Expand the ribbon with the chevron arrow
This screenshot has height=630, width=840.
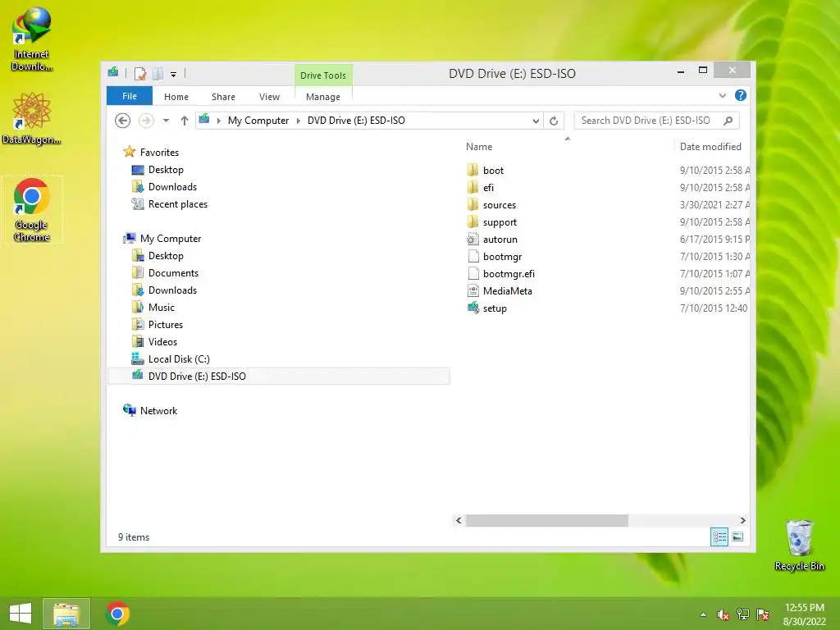pyautogui.click(x=722, y=95)
